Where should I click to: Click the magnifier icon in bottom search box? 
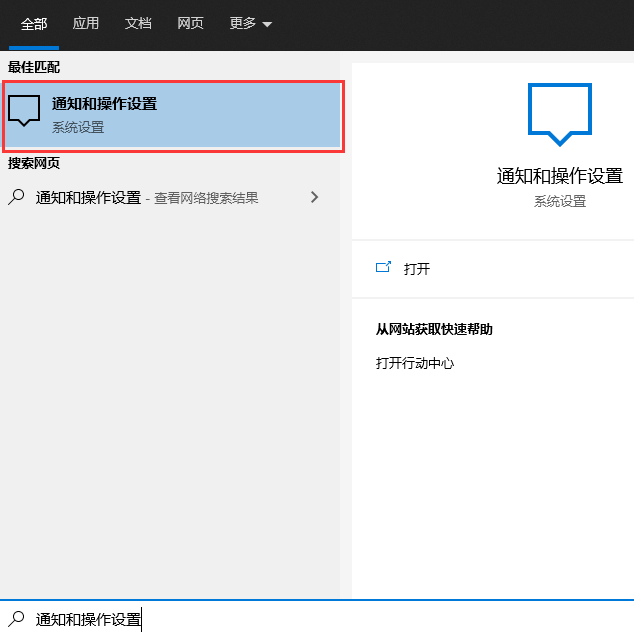pos(16,619)
